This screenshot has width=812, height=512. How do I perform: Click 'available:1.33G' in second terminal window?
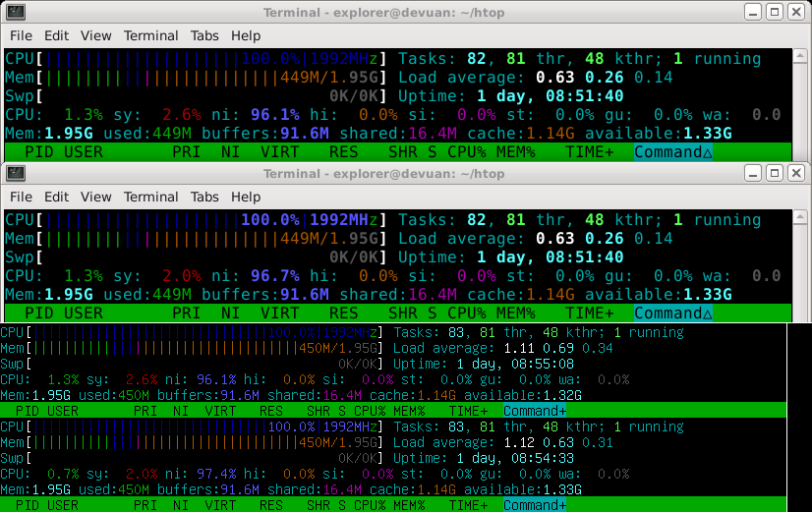click(659, 295)
